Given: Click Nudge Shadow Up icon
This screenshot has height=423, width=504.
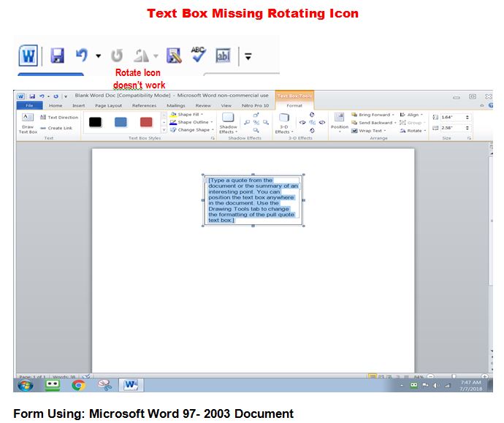Looking at the screenshot, I should coord(256,115).
